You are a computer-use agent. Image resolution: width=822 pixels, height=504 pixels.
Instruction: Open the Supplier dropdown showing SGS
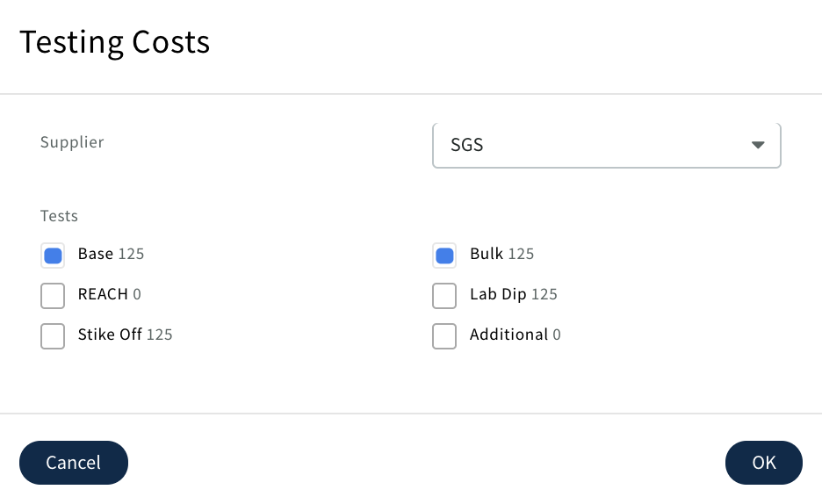click(606, 145)
